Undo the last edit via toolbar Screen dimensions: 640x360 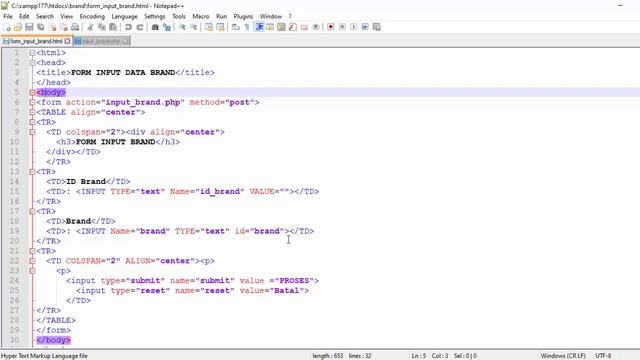click(x=128, y=27)
